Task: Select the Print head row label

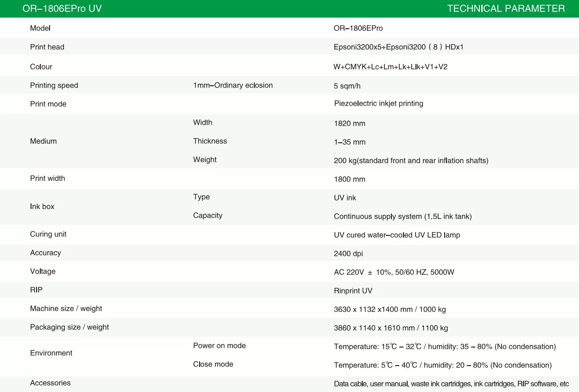Action: (x=47, y=47)
